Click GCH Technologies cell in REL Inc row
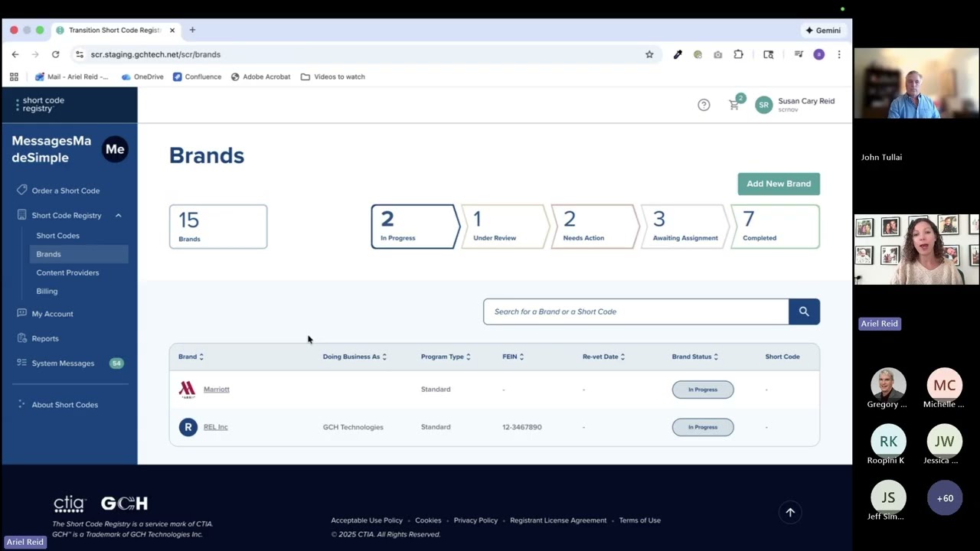Image resolution: width=980 pixels, height=551 pixels. [353, 427]
